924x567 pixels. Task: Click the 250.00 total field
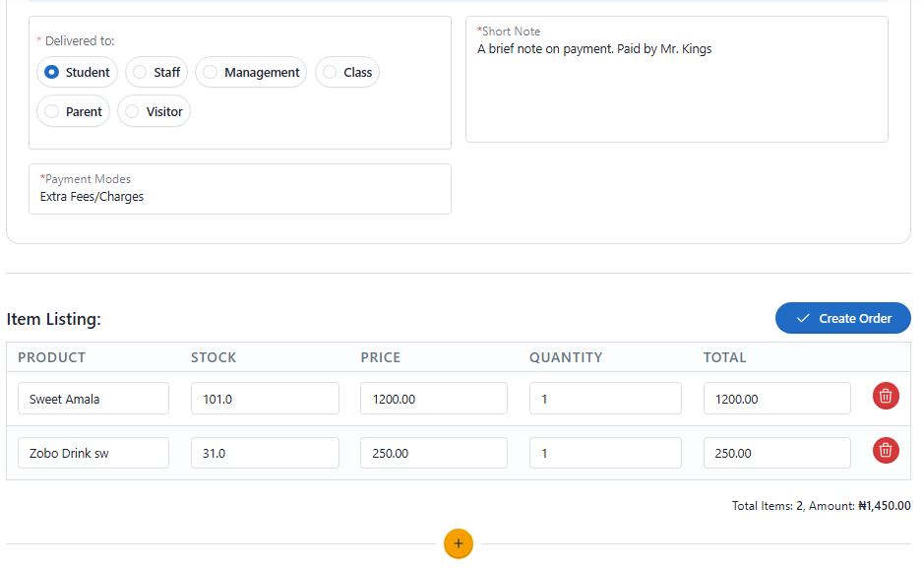point(776,452)
